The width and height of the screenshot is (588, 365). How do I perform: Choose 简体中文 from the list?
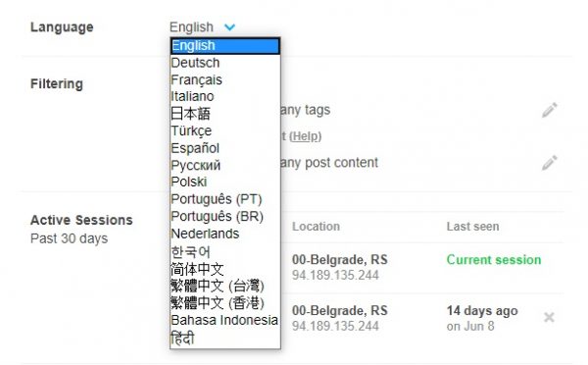coord(225,269)
